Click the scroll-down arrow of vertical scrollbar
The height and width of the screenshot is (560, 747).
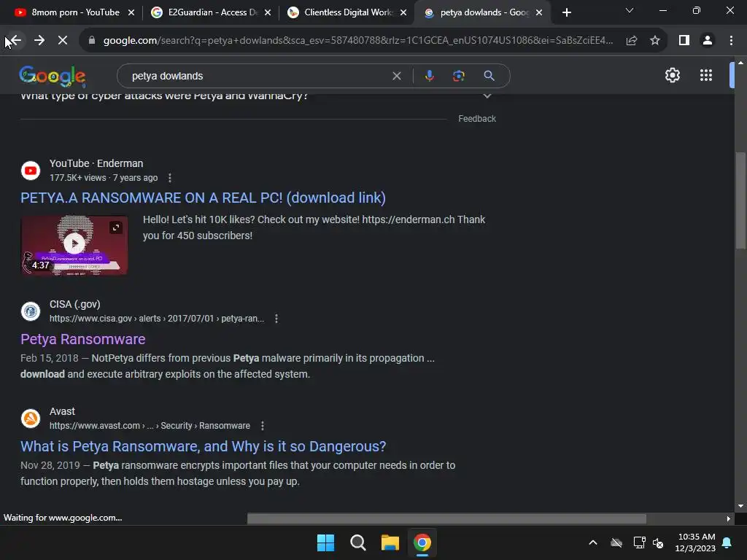[x=740, y=506]
